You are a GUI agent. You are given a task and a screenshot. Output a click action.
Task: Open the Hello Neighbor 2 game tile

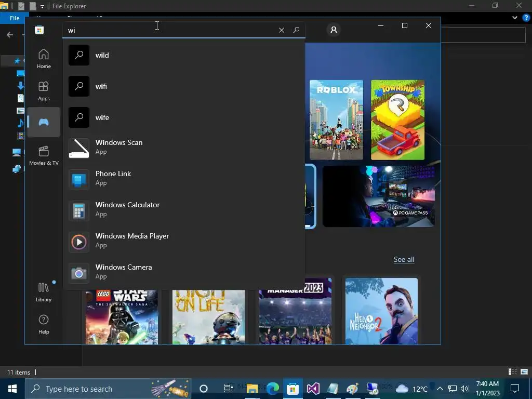[382, 311]
